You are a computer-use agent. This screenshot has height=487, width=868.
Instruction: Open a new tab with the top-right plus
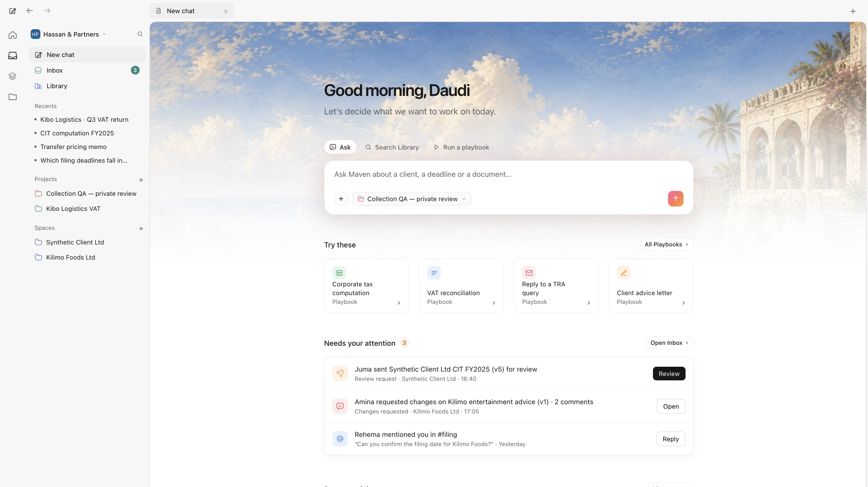(x=853, y=11)
